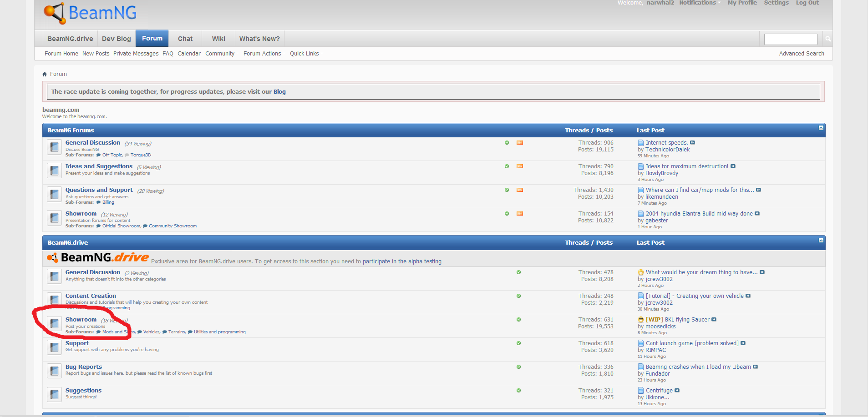Go to last post arrow after Tutorial Creating your own vehicle
The width and height of the screenshot is (868, 417).
click(x=748, y=296)
